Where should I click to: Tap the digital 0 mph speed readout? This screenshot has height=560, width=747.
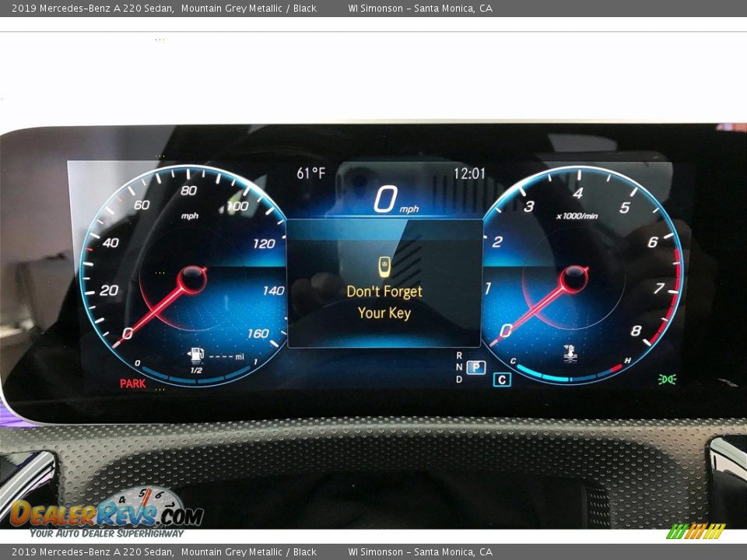(395, 201)
